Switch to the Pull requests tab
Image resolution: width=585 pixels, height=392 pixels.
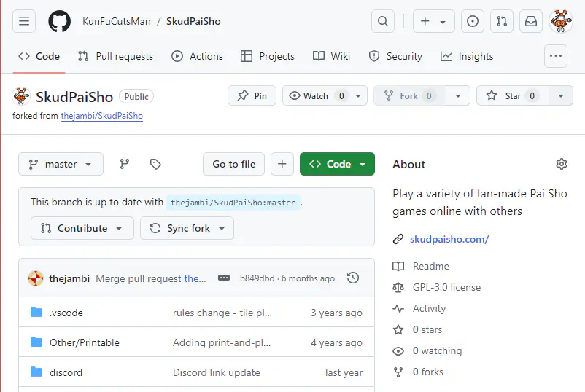point(115,56)
